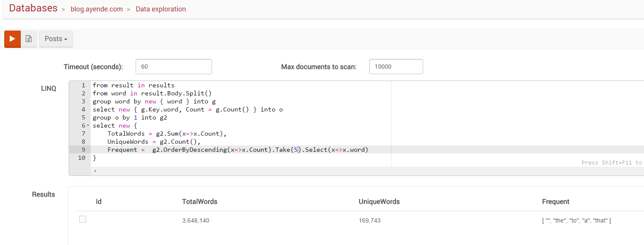This screenshot has height=245, width=644.
Task: Run the query with the orange play button
Action: click(12, 39)
